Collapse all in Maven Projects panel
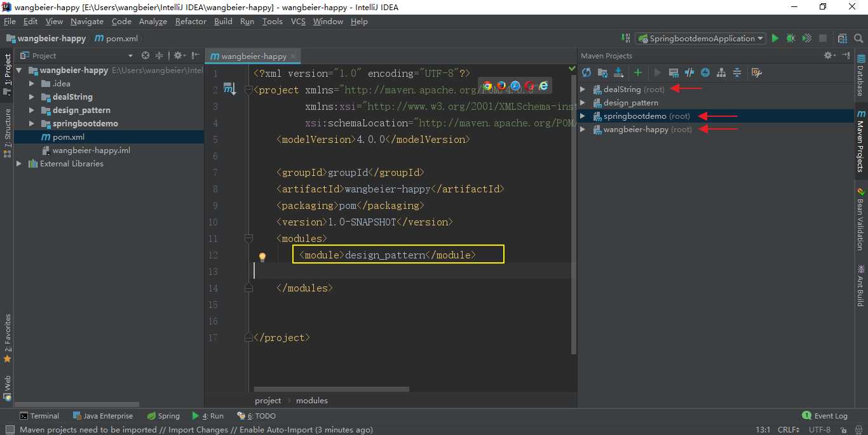868x435 pixels. point(737,72)
